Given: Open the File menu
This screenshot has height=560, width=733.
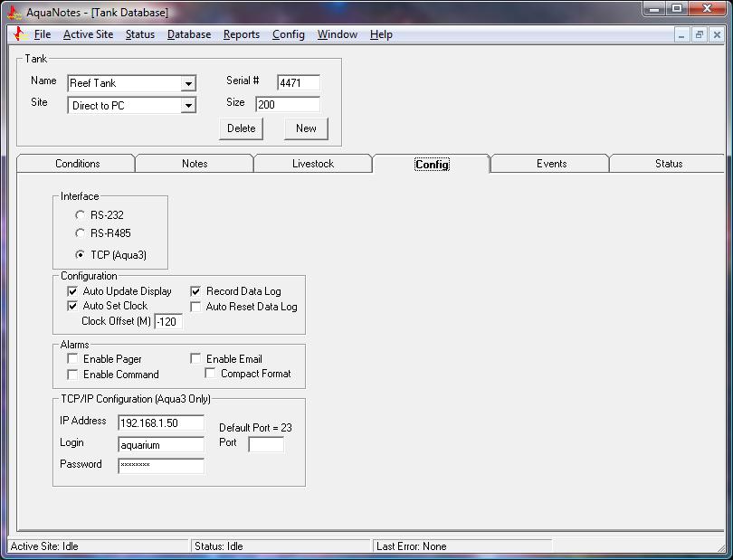Looking at the screenshot, I should (43, 34).
